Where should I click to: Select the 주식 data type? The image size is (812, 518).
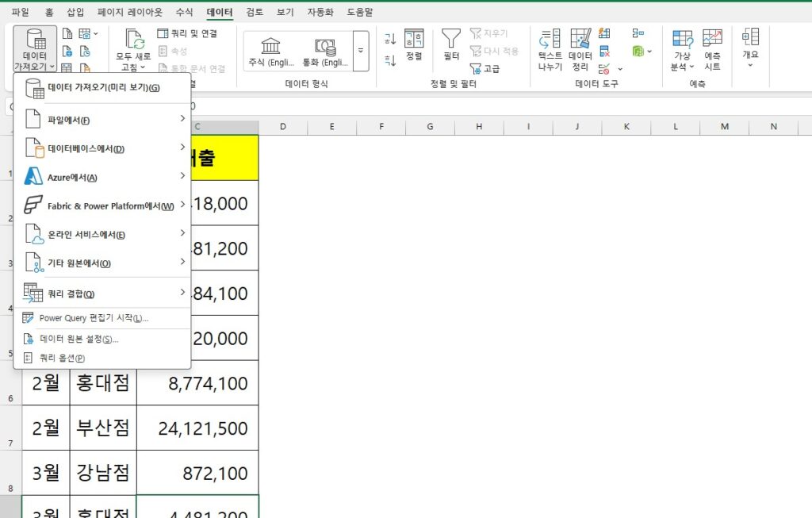click(x=271, y=51)
